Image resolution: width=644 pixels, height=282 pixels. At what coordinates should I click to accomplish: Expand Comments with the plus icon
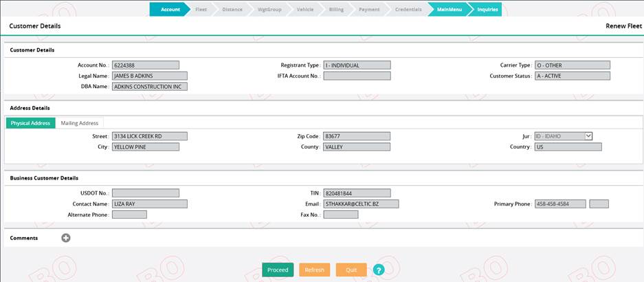pos(66,238)
